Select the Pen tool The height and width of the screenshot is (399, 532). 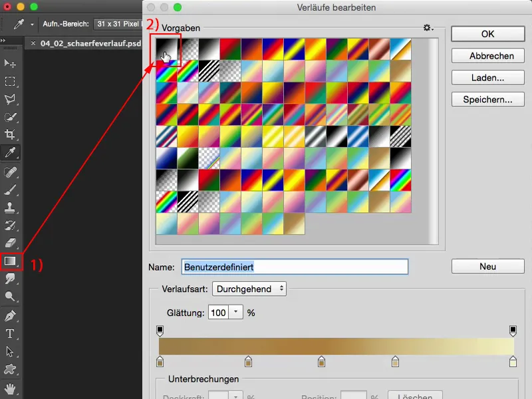10,317
